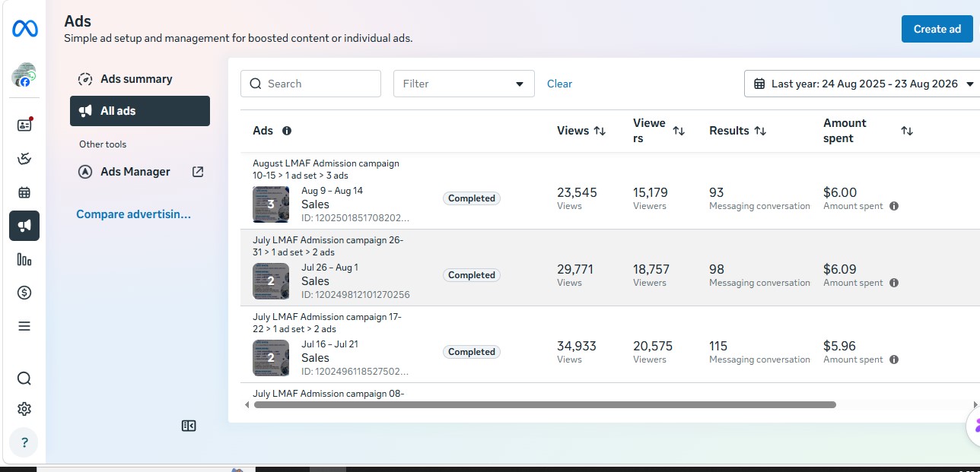Click the Clear filter link

pos(559,84)
